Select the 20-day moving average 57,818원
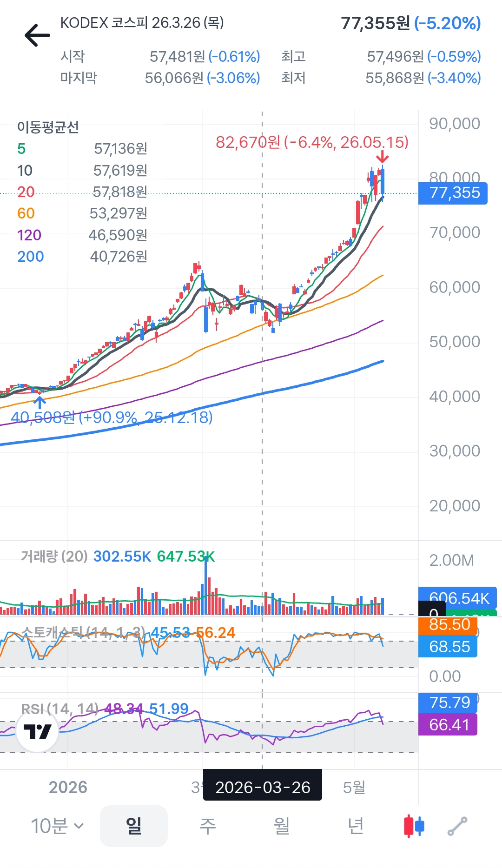 point(82,192)
